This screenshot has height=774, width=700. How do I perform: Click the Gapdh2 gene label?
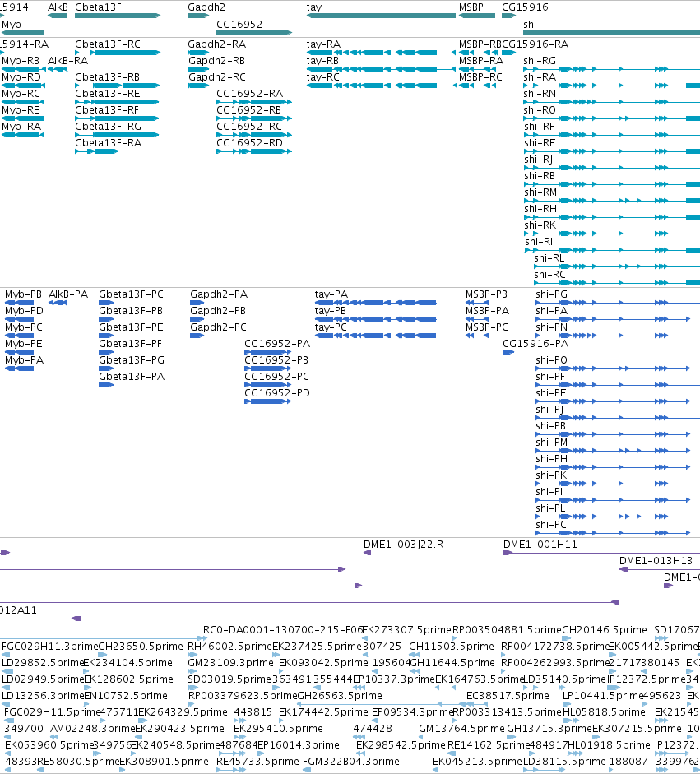coord(206,7)
